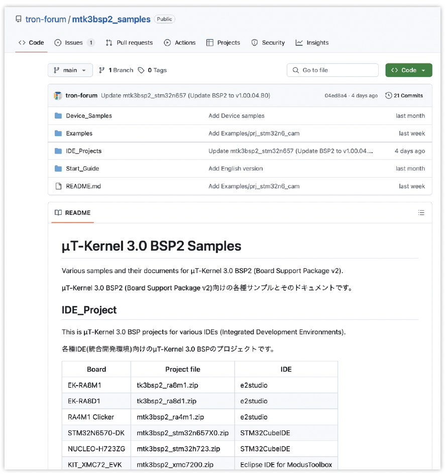
Task: View the 1 Branch link
Action: [117, 70]
